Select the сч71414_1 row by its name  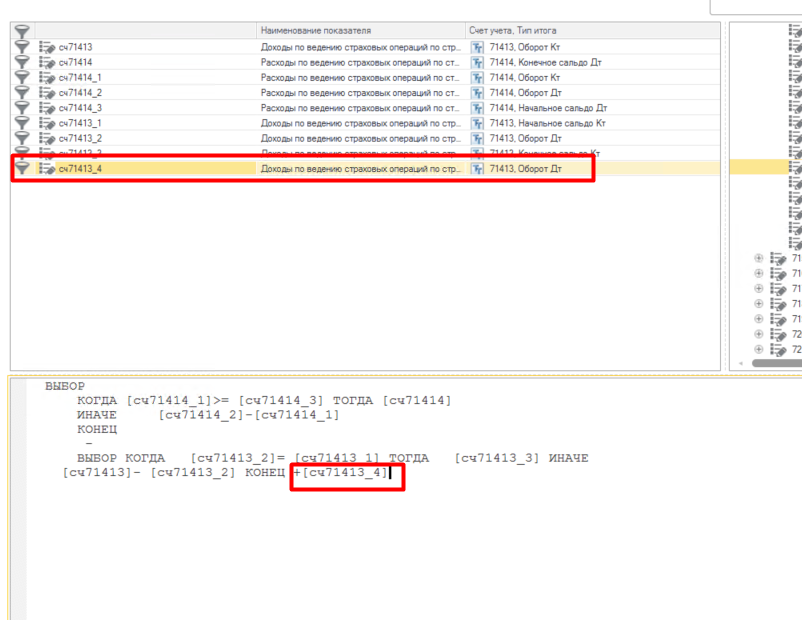click(80, 77)
